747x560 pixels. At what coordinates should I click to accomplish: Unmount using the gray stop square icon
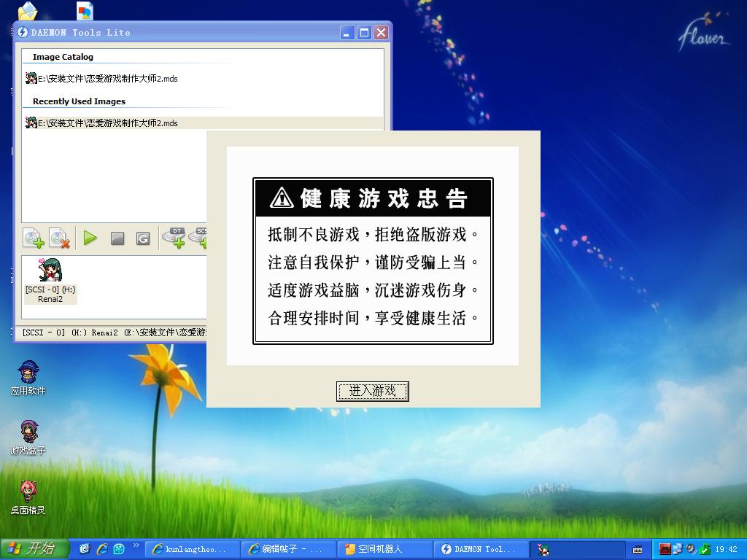117,238
